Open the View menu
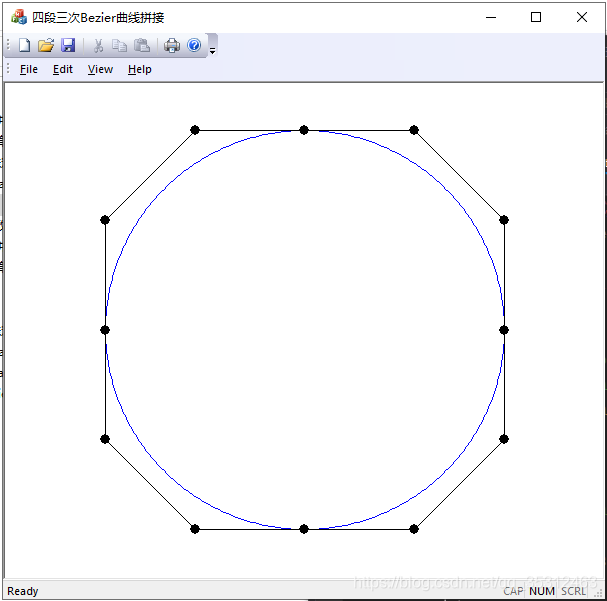 (100, 69)
